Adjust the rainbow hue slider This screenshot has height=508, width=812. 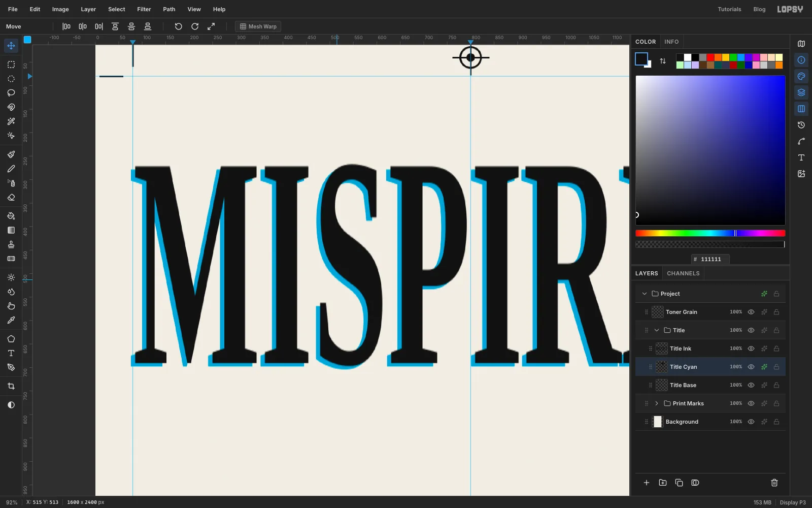pos(710,233)
